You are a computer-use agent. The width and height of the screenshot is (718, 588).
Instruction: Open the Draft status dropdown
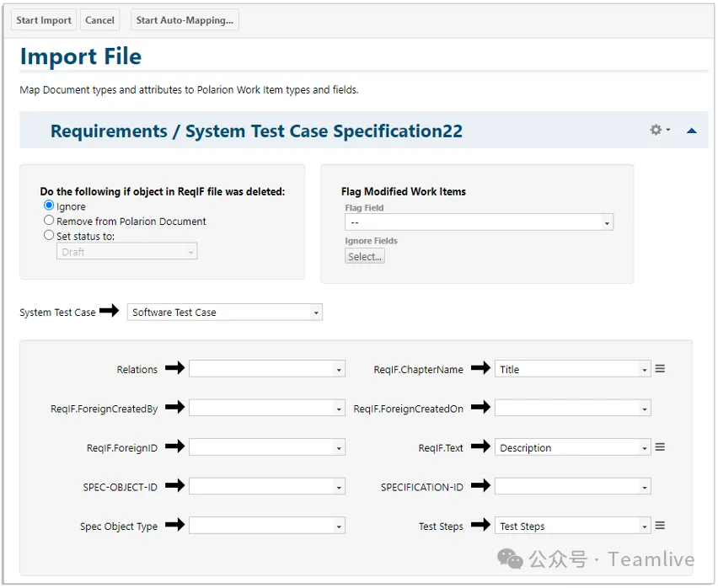coord(127,252)
